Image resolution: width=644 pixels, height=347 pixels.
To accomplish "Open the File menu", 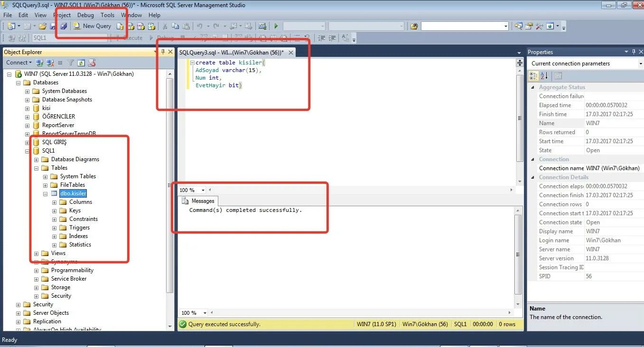I will (x=8, y=15).
